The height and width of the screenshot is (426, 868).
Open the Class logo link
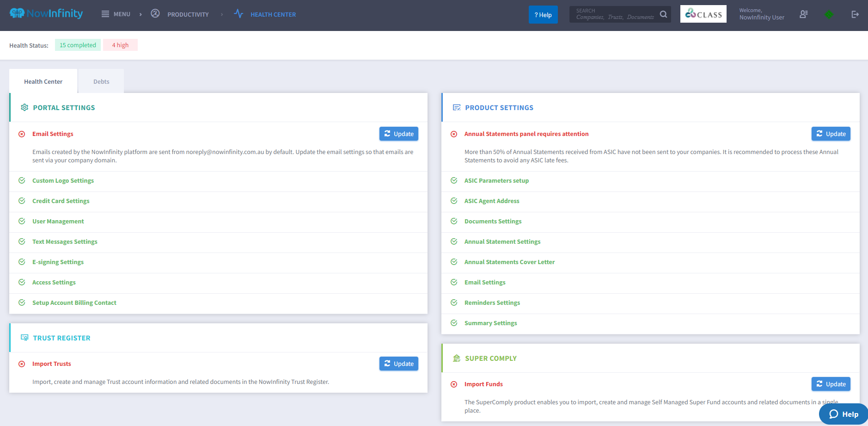tap(703, 14)
